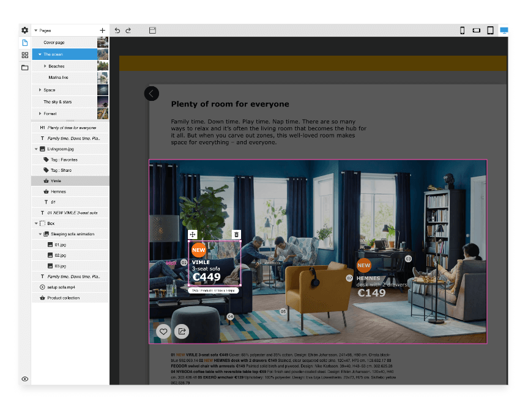This screenshot has height=420, width=528.
Task: Select the Tag : Favorites layer
Action: [70, 160]
